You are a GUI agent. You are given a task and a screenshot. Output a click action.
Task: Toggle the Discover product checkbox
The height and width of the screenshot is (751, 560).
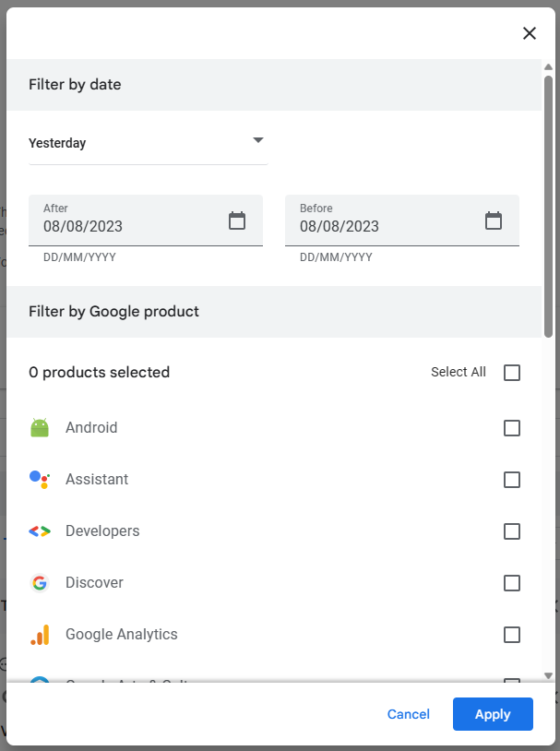(x=512, y=583)
